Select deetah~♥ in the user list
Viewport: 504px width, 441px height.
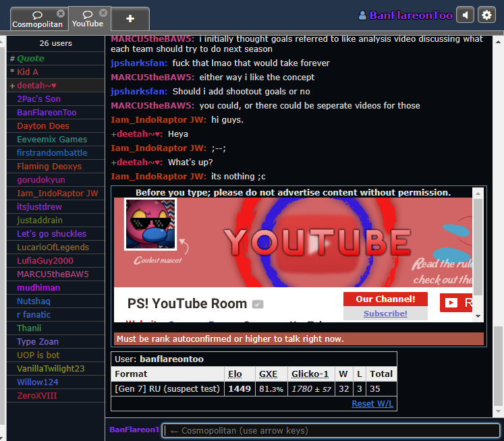pyautogui.click(x=55, y=86)
